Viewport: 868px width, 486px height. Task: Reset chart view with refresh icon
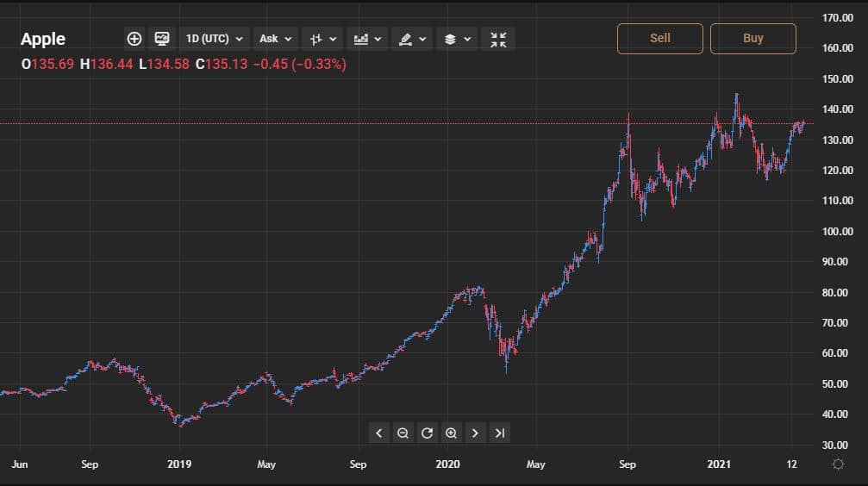click(427, 433)
